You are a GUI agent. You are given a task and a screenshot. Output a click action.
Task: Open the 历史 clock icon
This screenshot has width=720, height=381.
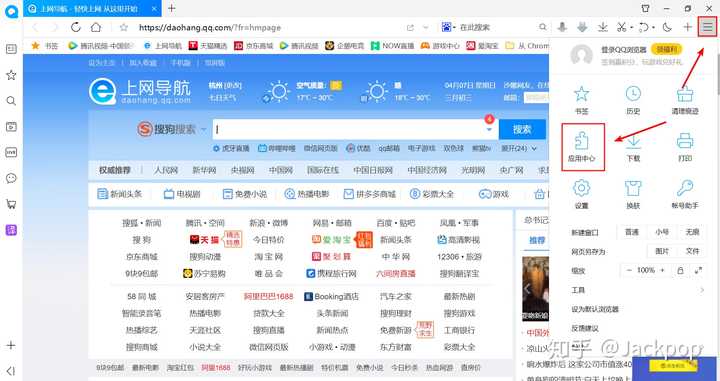click(633, 94)
